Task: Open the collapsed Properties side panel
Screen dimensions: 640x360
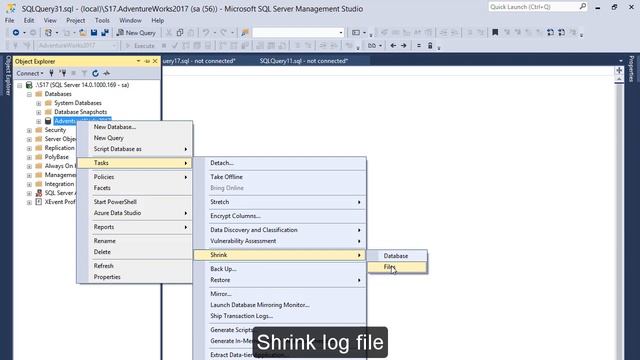Action: 632,69
